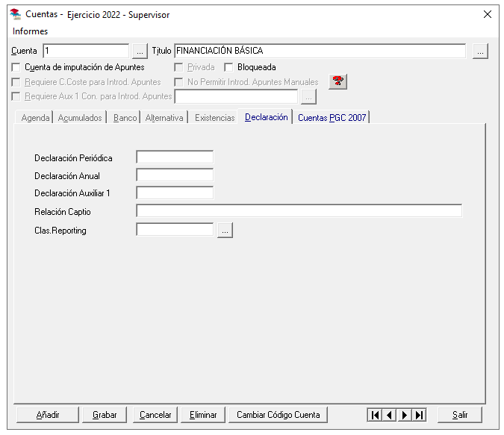This screenshot has width=504, height=435.
Task: Open Clas.Reporting browse button
Action: pos(225,231)
